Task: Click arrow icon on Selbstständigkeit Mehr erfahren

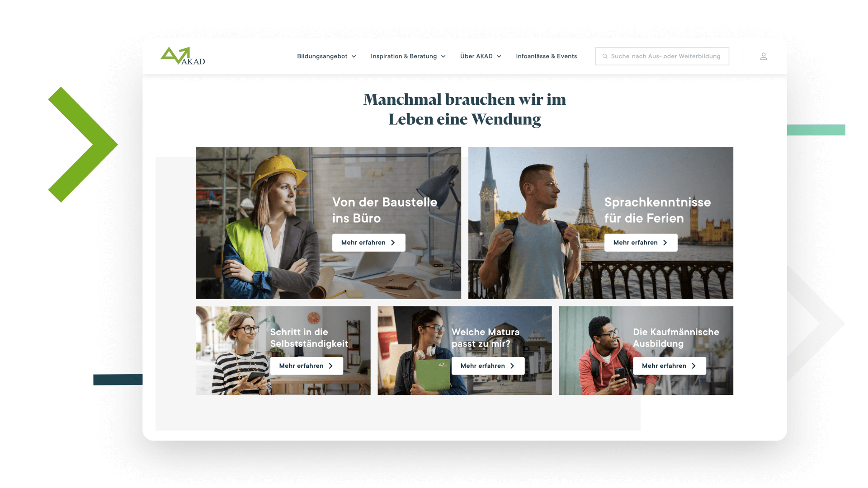Action: pos(331,366)
